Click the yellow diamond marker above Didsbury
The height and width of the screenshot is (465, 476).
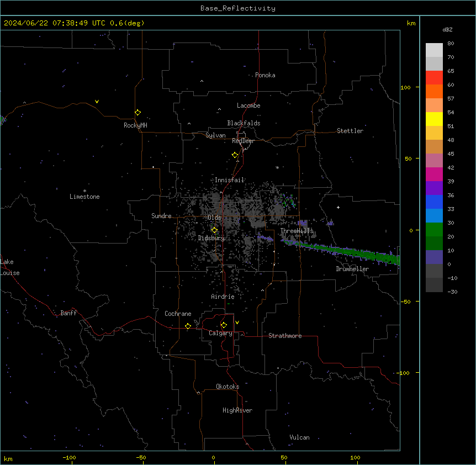coord(215,230)
